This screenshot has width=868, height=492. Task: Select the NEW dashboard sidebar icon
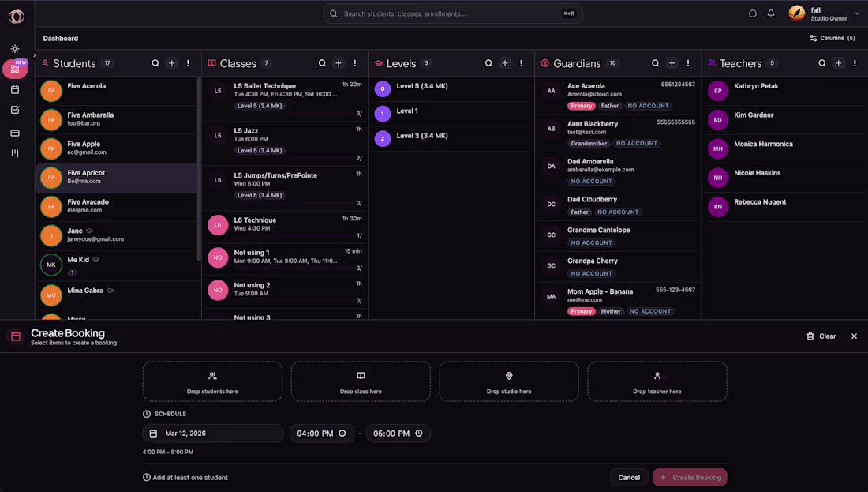click(x=15, y=69)
